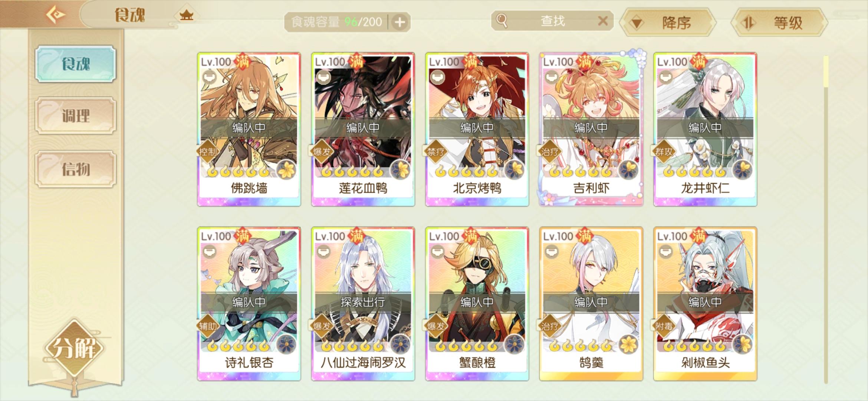Click the 附毒 role badge on 剁椒鱼头
Screen dimensions: 868x401
tap(664, 326)
